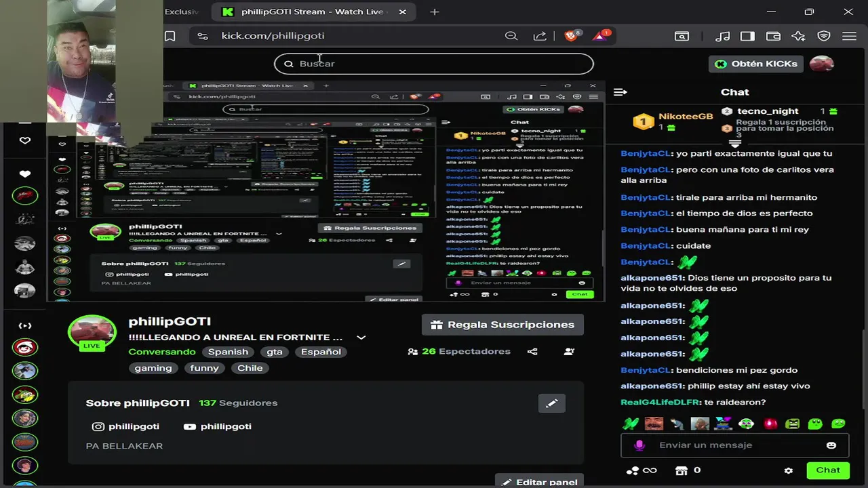Click the white heart following icon in sidebar
868x488 pixels.
(25, 174)
